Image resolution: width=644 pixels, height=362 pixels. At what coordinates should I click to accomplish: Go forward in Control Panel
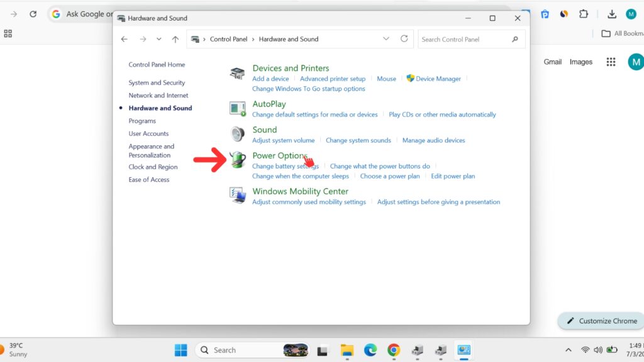pos(143,39)
